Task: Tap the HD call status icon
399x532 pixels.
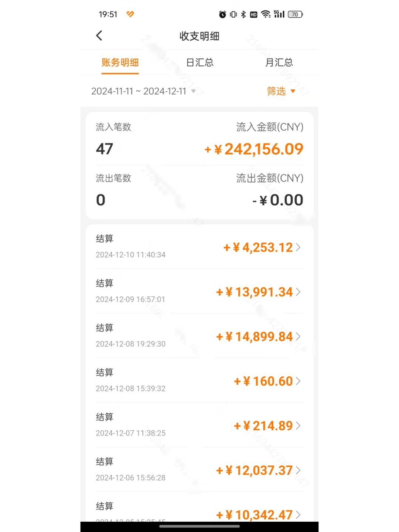Action: (254, 14)
